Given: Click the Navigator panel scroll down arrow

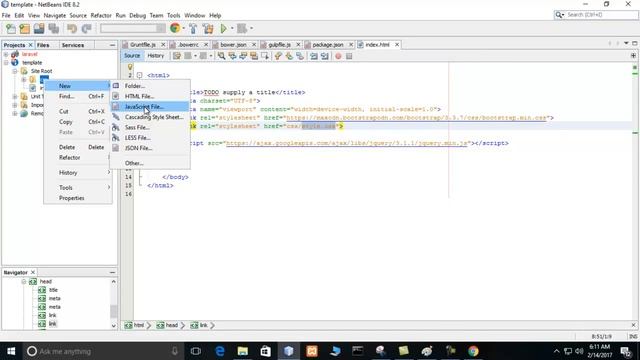Looking at the screenshot, I should 113,326.
